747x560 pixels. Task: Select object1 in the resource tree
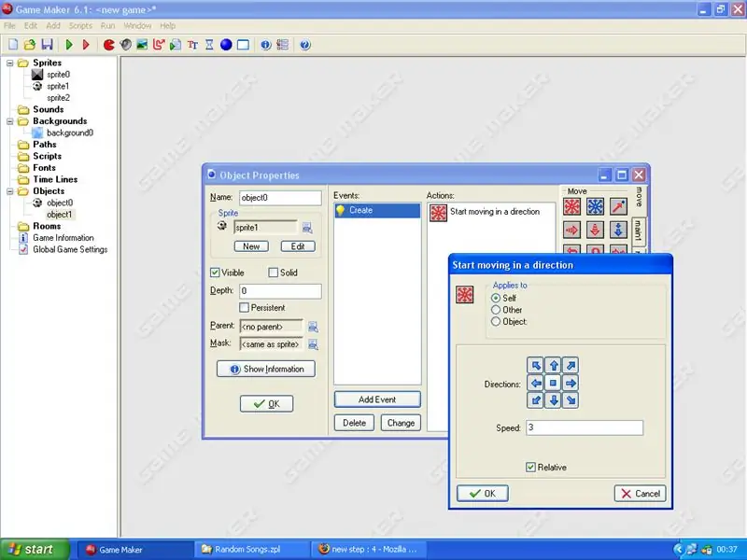click(x=60, y=215)
